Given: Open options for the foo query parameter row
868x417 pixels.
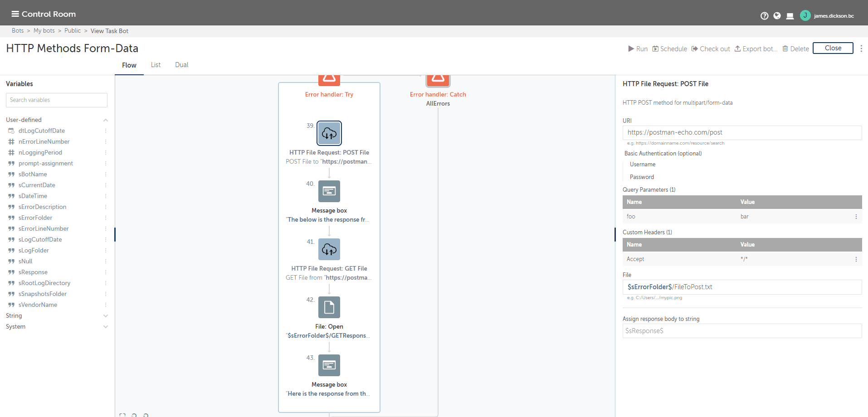Looking at the screenshot, I should pos(856,217).
